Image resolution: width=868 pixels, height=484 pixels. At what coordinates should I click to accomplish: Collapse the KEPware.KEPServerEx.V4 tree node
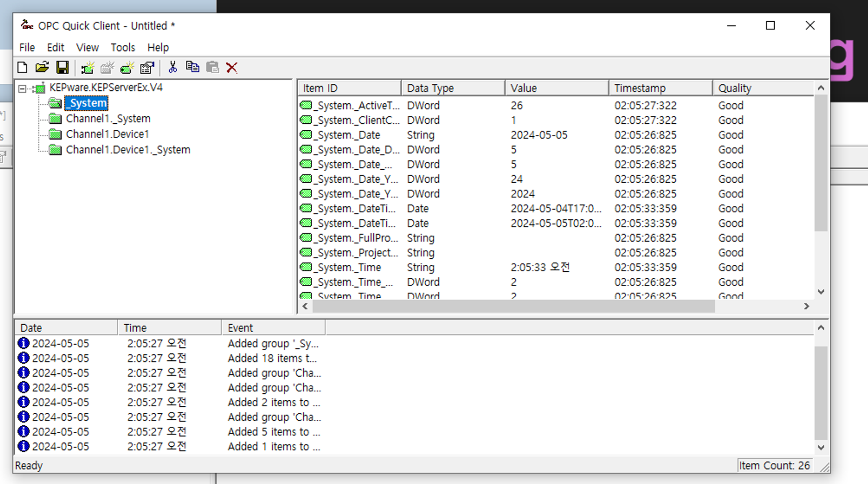coord(22,89)
